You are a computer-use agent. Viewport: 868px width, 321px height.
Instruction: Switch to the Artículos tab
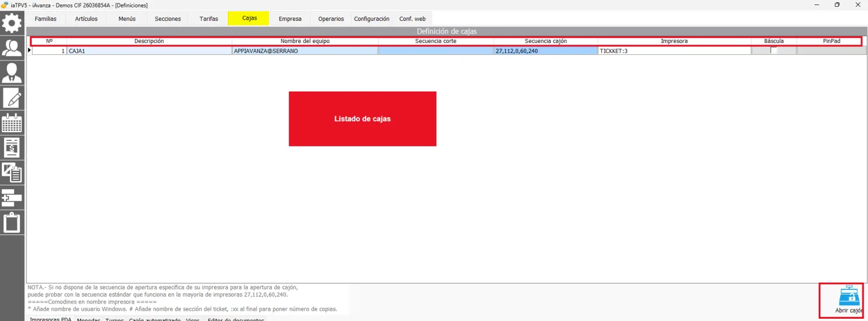[x=86, y=19]
